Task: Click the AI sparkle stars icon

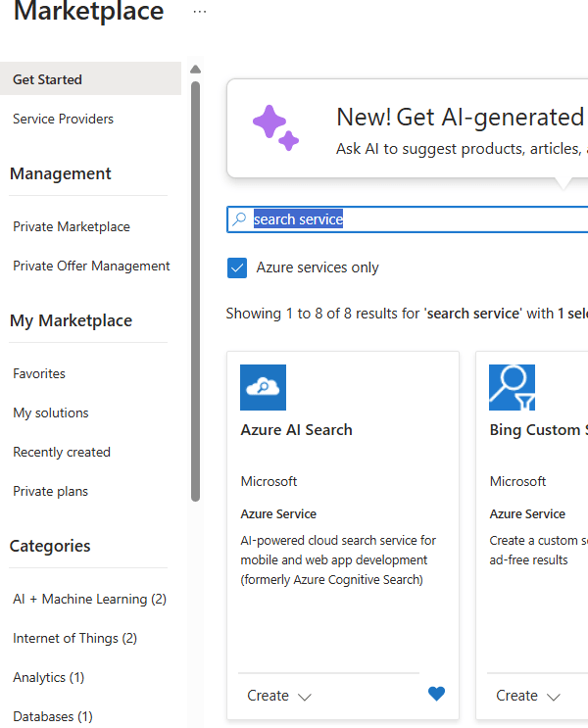Action: click(275, 128)
